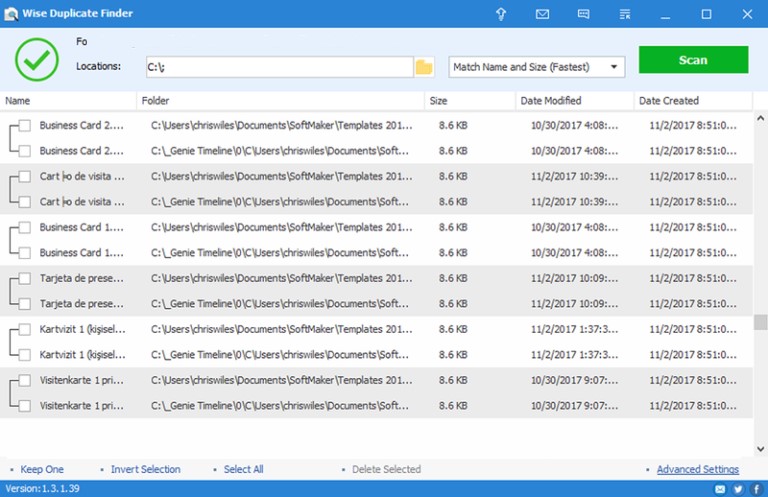768x497 pixels.
Task: Click the Invert Selection link
Action: 145,469
